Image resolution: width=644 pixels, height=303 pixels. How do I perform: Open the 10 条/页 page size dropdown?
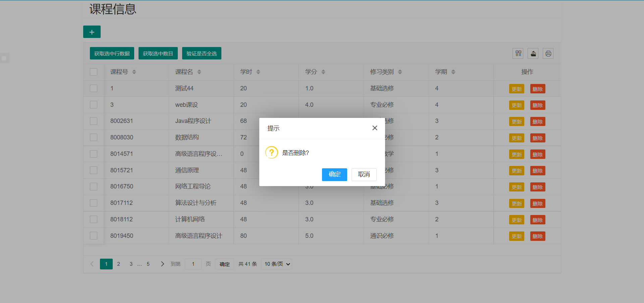point(277,264)
